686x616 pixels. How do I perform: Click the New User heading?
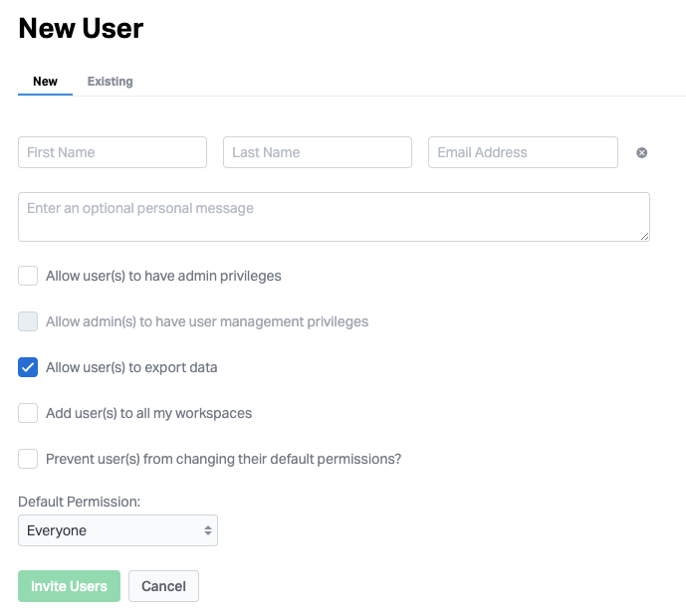(x=81, y=29)
